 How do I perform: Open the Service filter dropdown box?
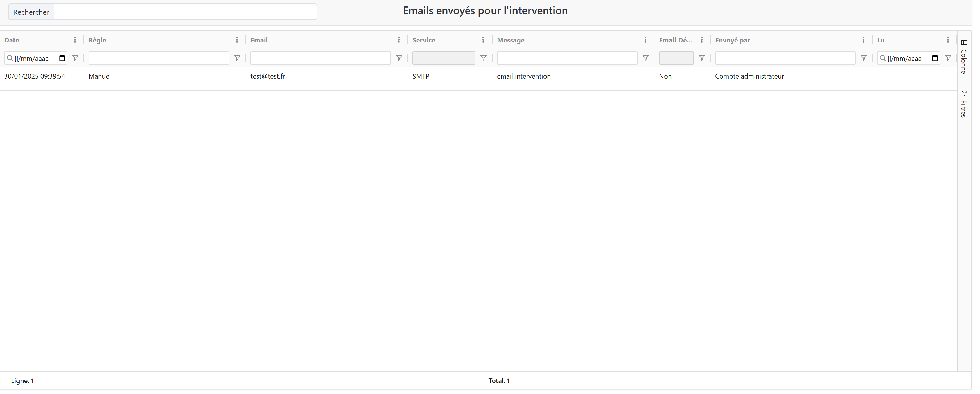443,58
